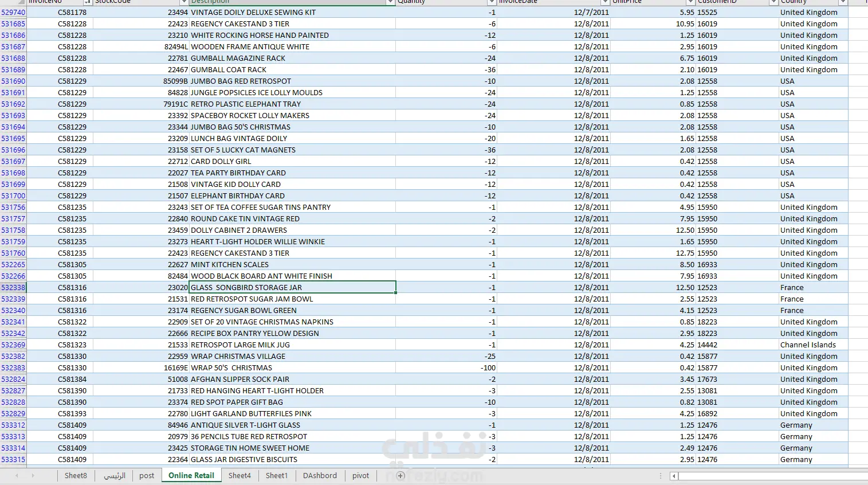Select ANTIQUE SILVER T-LIGHT GLASS cell
868x485 pixels.
point(292,425)
